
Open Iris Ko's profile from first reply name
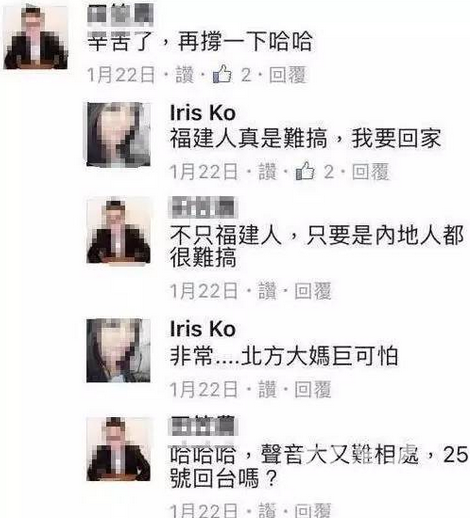pyautogui.click(x=203, y=113)
